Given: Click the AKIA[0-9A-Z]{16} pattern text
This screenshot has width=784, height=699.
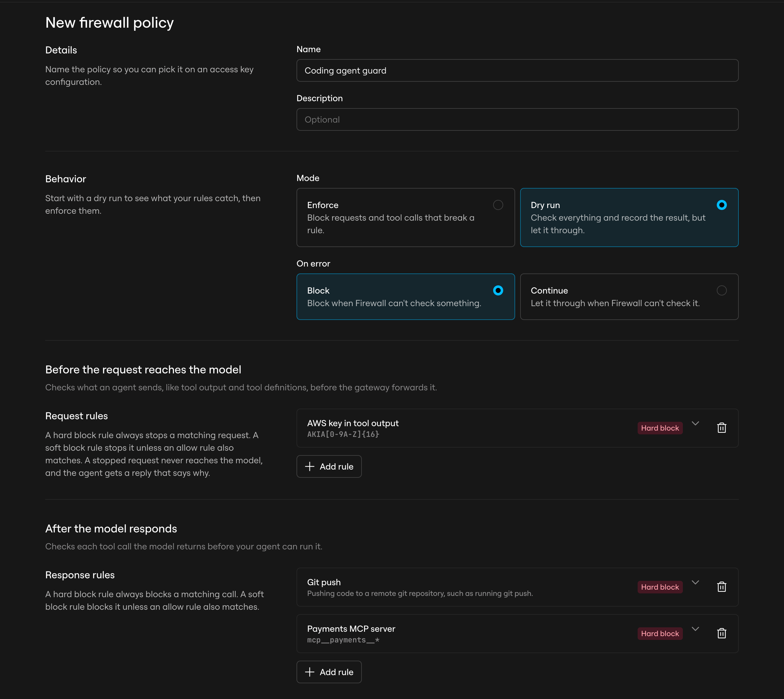Looking at the screenshot, I should click(x=343, y=434).
